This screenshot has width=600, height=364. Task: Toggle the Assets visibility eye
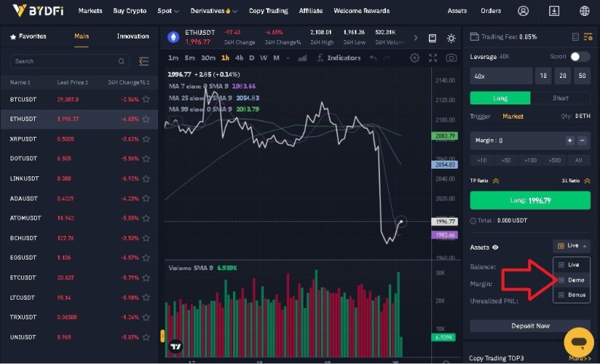click(x=495, y=247)
